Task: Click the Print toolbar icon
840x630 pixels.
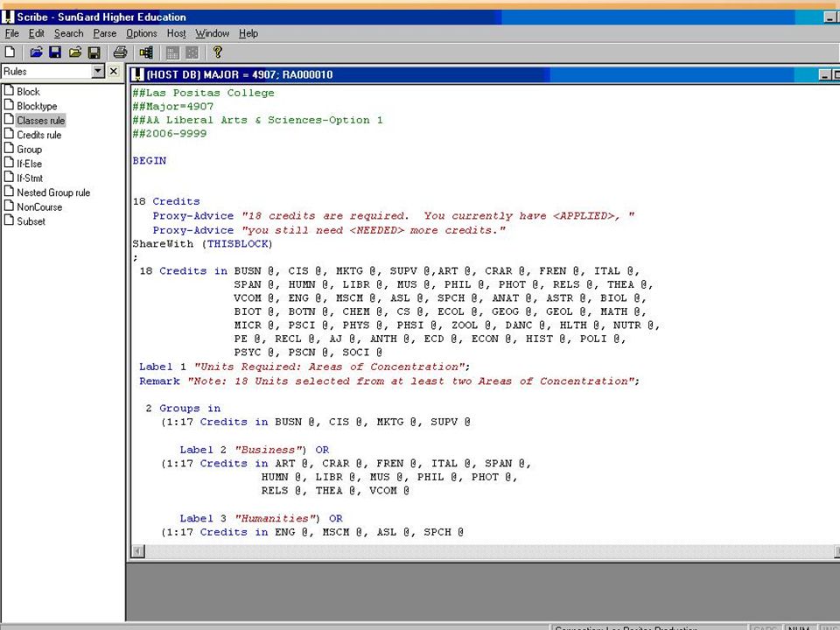Action: tap(120, 52)
